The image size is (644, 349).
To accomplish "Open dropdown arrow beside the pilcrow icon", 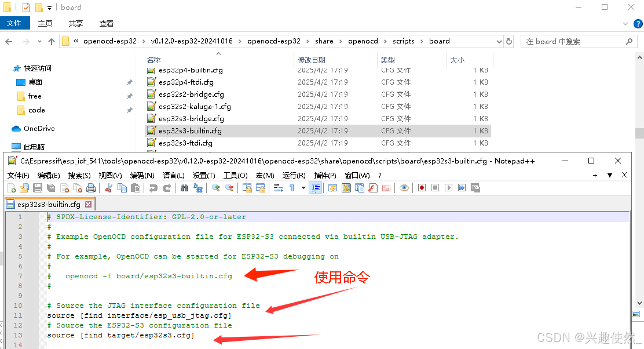I will coord(303,188).
